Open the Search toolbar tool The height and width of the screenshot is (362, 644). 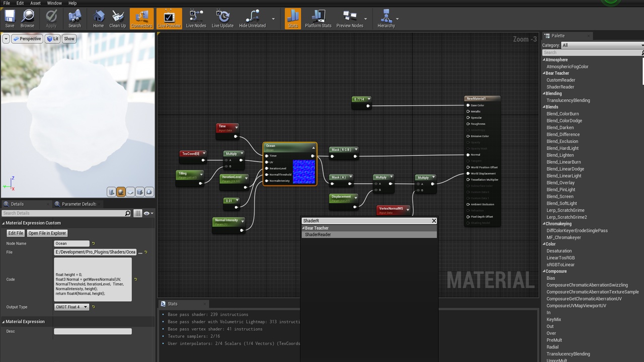pyautogui.click(x=74, y=19)
